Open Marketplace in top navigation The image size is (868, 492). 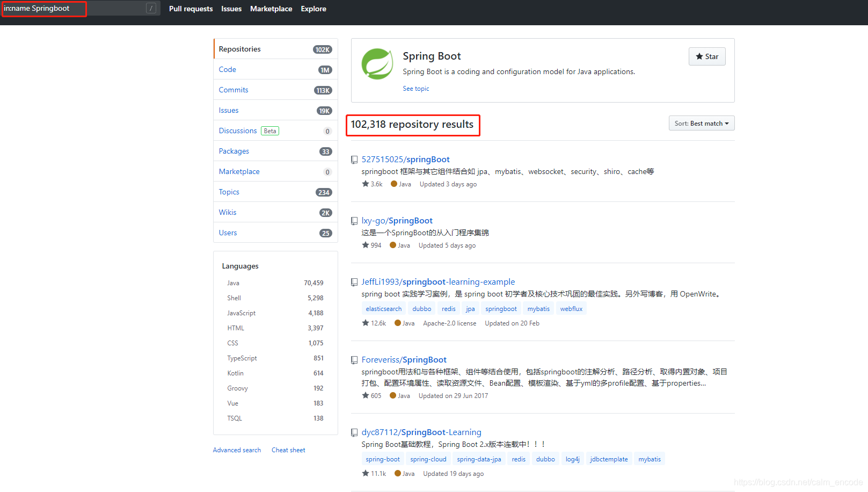tap(271, 9)
